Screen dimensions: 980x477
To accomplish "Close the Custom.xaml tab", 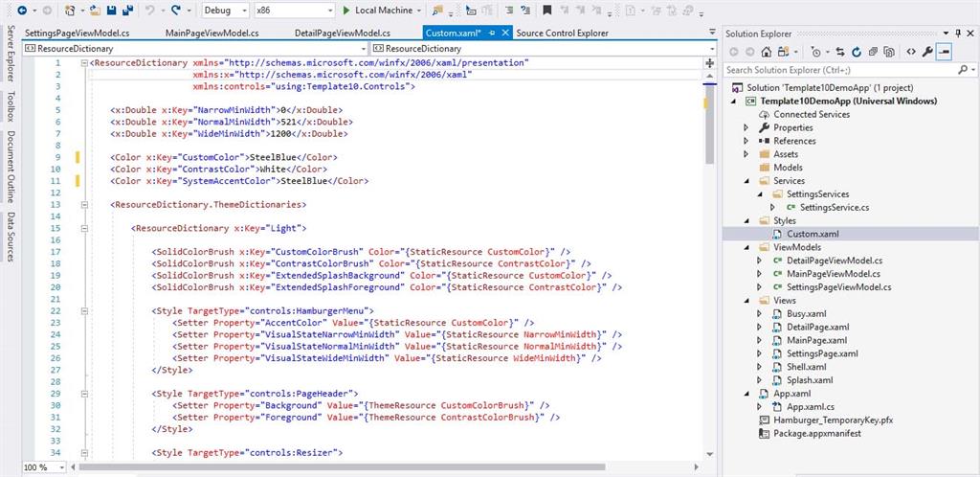I will [x=505, y=34].
